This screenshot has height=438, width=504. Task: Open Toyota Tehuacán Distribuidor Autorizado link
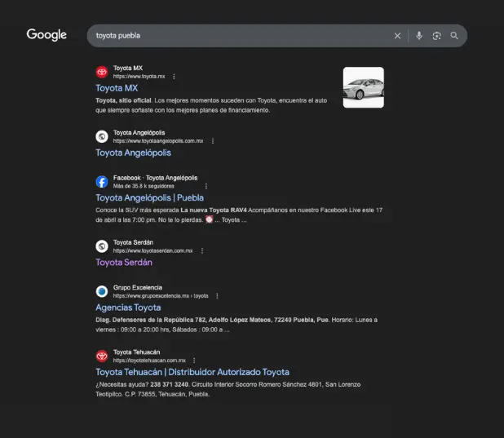[192, 372]
